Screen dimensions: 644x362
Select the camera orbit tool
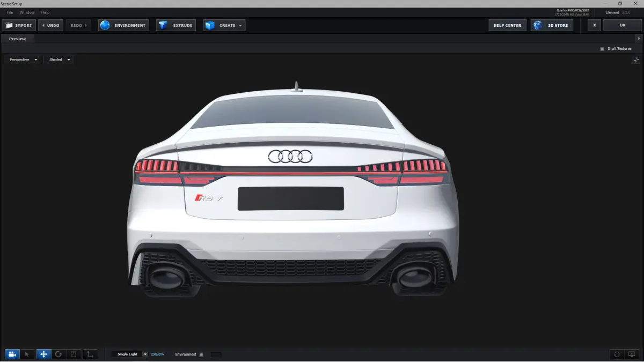[12, 354]
